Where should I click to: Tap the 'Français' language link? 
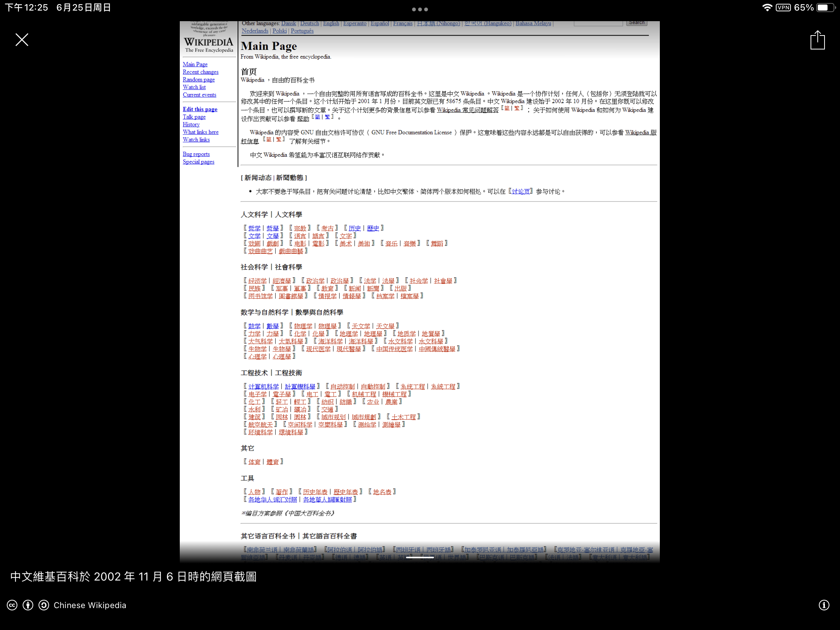click(403, 23)
